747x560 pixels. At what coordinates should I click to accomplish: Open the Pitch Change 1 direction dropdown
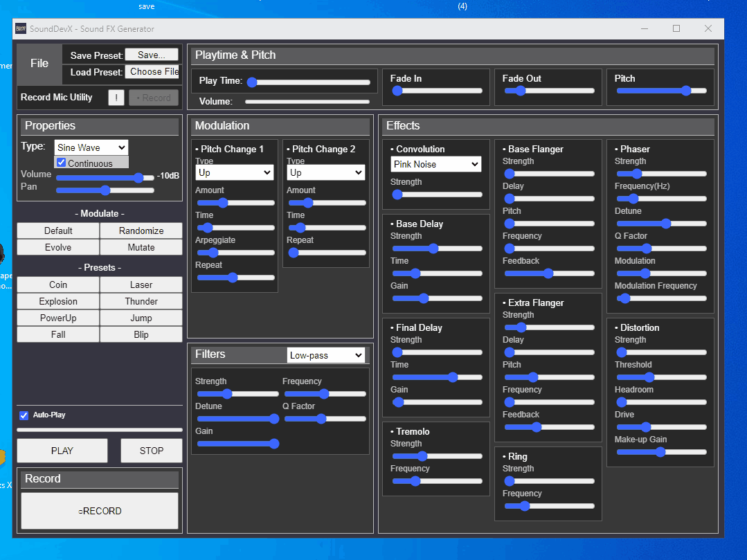pos(234,172)
